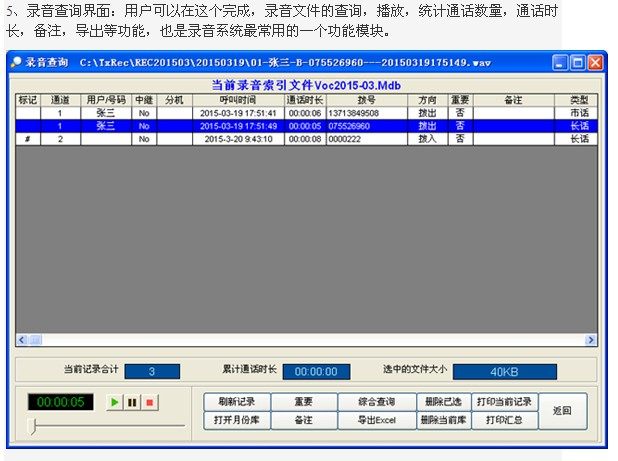Click the 备注 button

click(x=304, y=420)
